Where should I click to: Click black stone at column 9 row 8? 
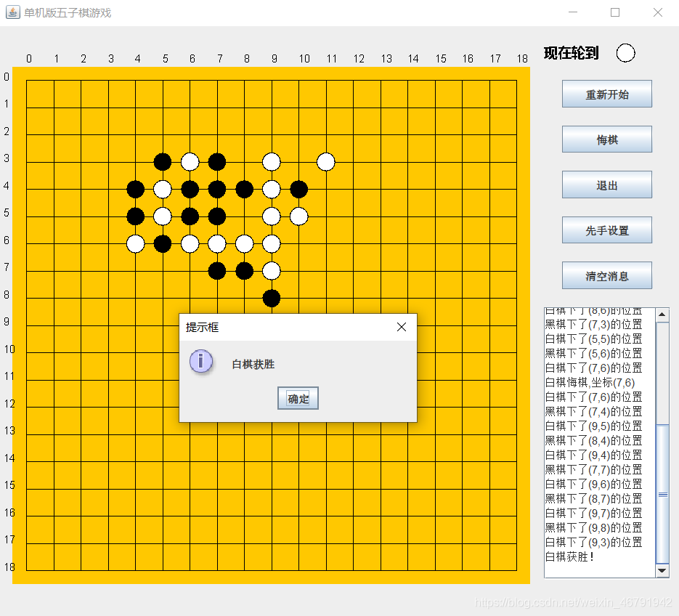click(272, 299)
